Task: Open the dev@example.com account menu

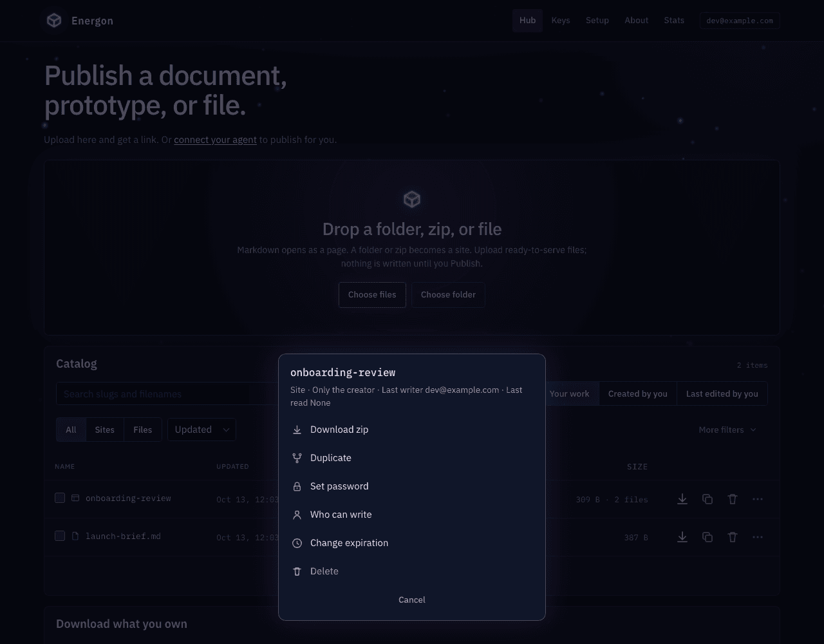Action: [740, 21]
